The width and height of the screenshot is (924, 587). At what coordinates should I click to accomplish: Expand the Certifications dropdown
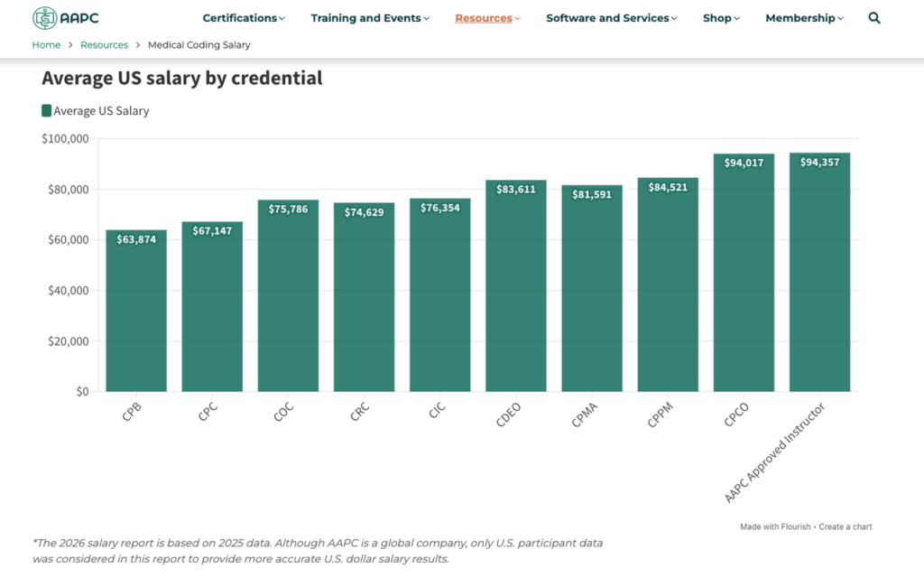pyautogui.click(x=242, y=17)
